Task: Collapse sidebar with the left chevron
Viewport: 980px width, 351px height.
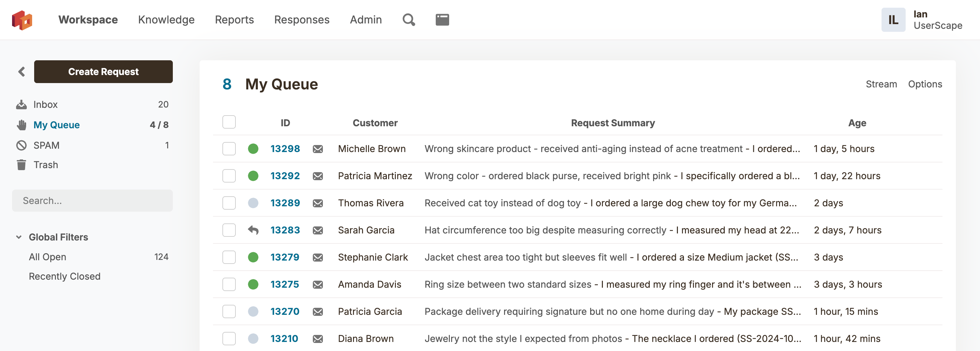Action: click(x=22, y=71)
